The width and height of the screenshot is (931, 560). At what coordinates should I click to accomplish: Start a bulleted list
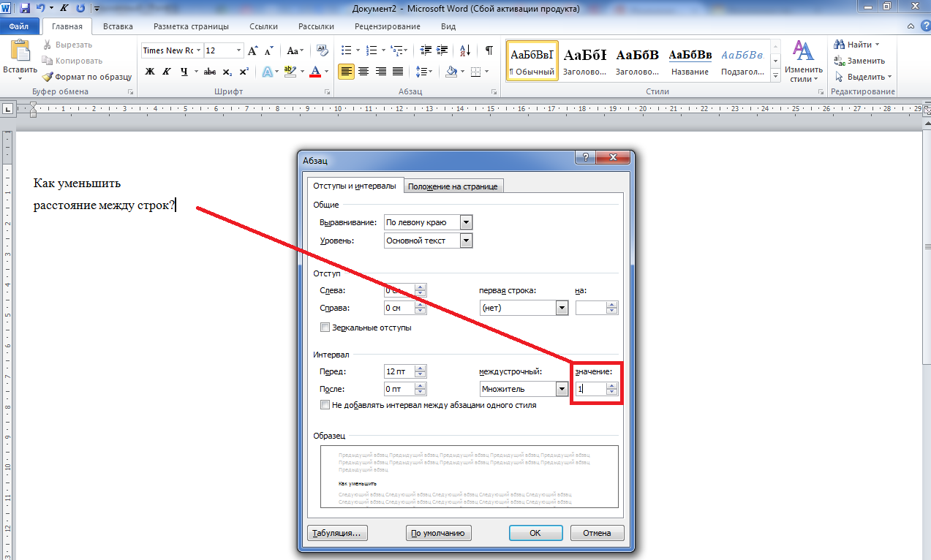(x=346, y=50)
